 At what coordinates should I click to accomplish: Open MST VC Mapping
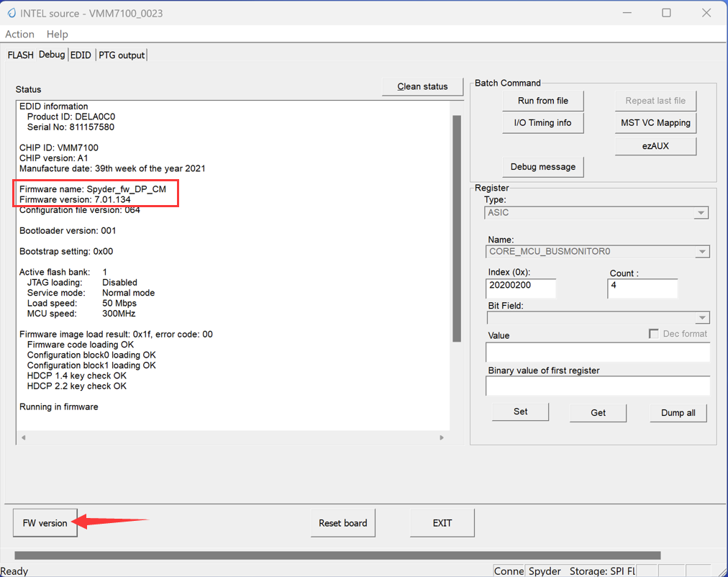(655, 123)
